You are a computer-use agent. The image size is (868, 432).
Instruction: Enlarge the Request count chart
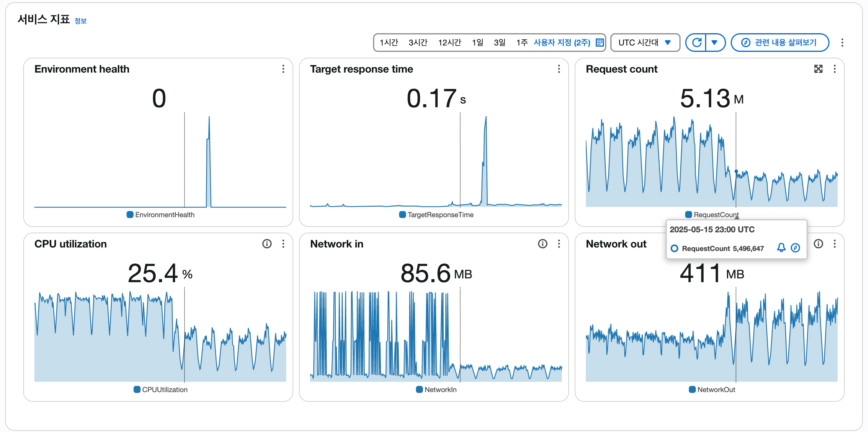point(818,69)
